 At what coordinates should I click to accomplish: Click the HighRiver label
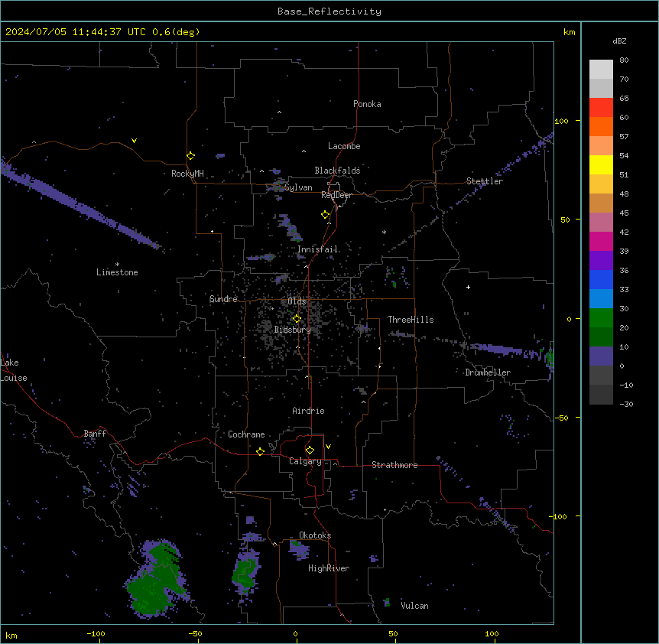point(329,568)
